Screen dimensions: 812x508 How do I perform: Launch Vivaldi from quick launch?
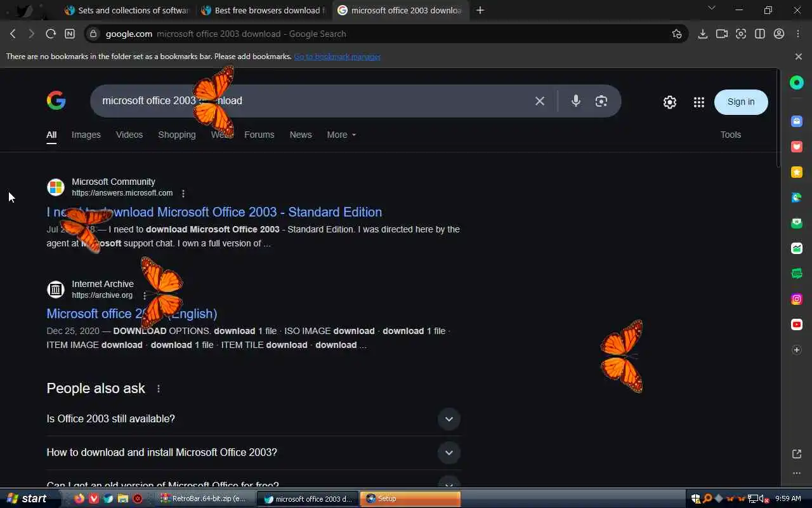[x=94, y=498]
